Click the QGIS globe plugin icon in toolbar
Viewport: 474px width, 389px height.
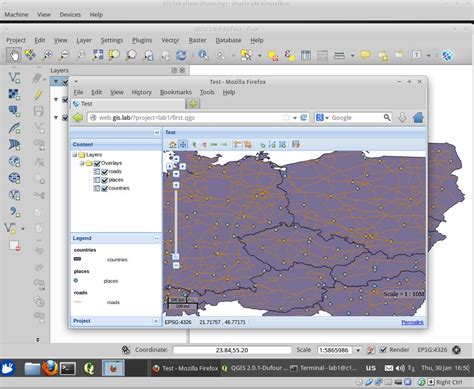point(447,55)
